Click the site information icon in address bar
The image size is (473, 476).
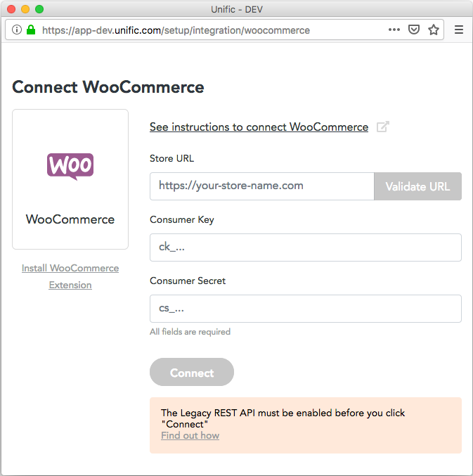17,30
